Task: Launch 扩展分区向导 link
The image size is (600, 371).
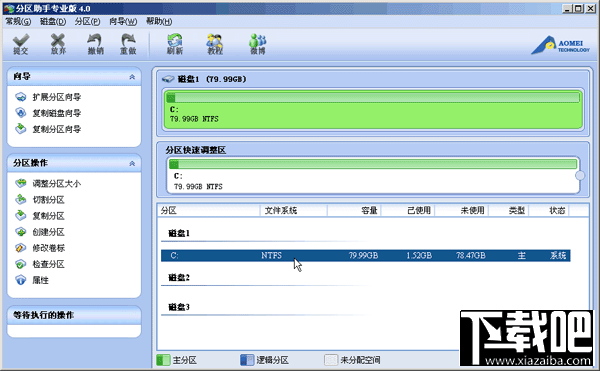Action: click(57, 97)
